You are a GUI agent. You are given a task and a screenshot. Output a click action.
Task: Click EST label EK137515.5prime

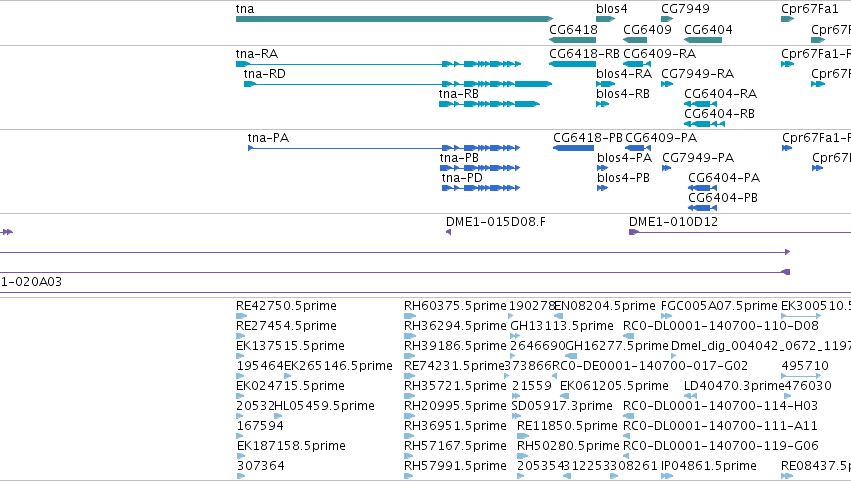290,346
